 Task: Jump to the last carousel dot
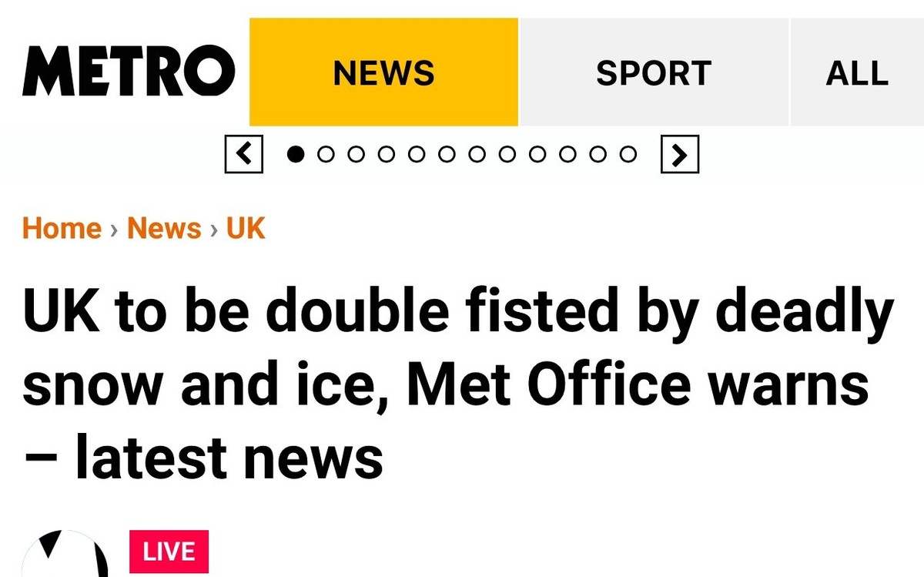(628, 155)
